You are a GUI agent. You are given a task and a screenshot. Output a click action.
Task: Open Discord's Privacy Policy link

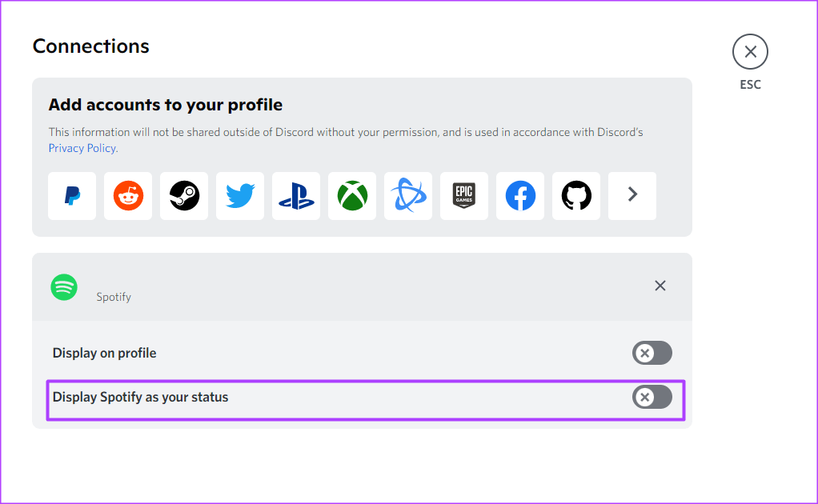pos(82,148)
